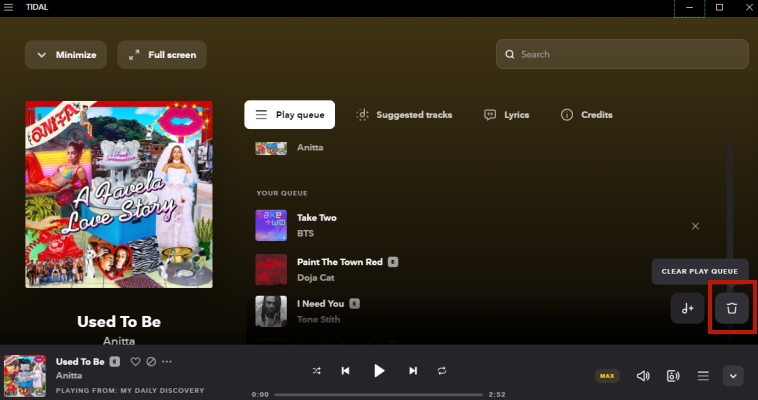
Task: Show the Lyrics tab
Action: click(507, 115)
